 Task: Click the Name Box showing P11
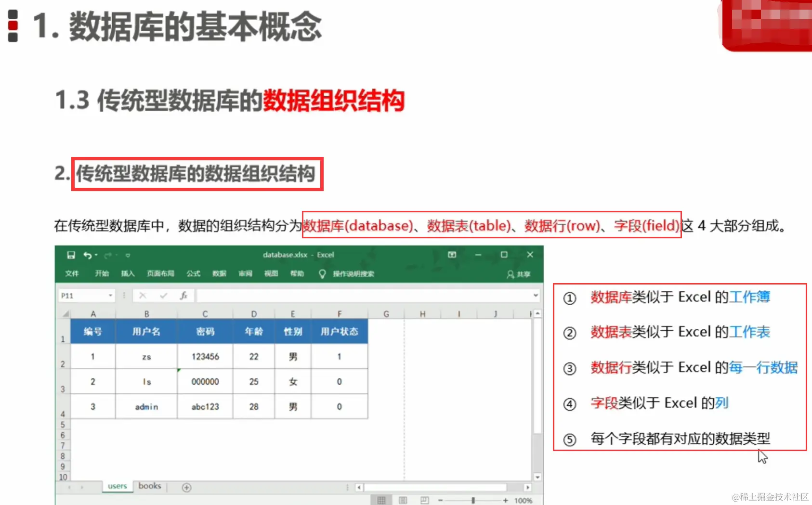[83, 296]
